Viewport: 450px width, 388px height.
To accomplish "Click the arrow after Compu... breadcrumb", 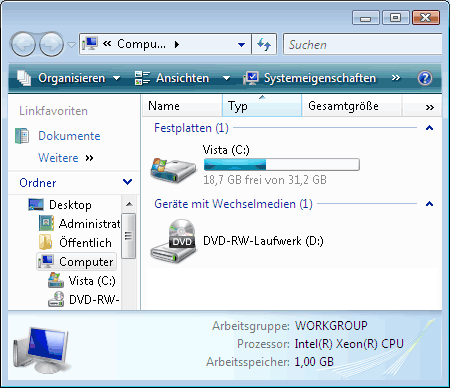I will [177, 44].
